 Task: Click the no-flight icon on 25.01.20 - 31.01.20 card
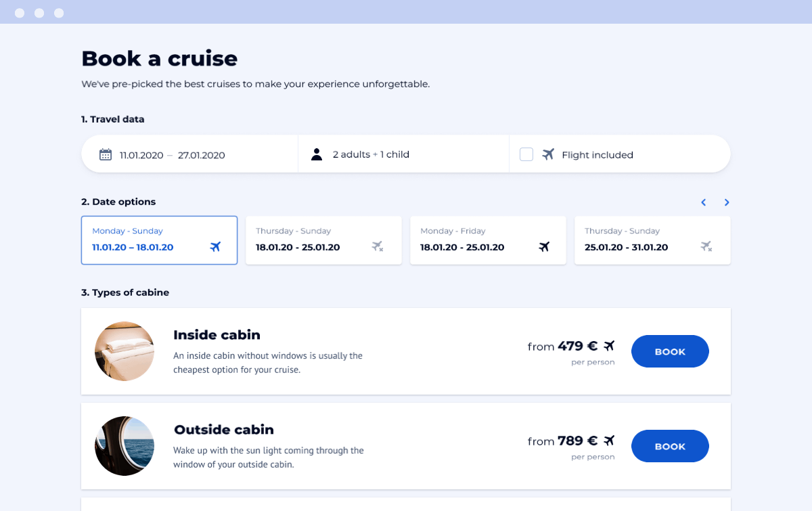coord(706,247)
